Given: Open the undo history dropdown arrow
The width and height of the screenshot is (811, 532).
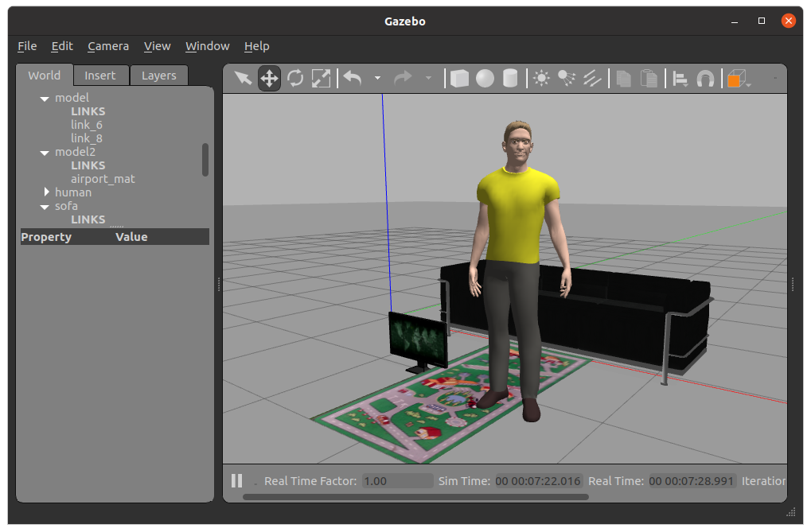Looking at the screenshot, I should coord(377,78).
